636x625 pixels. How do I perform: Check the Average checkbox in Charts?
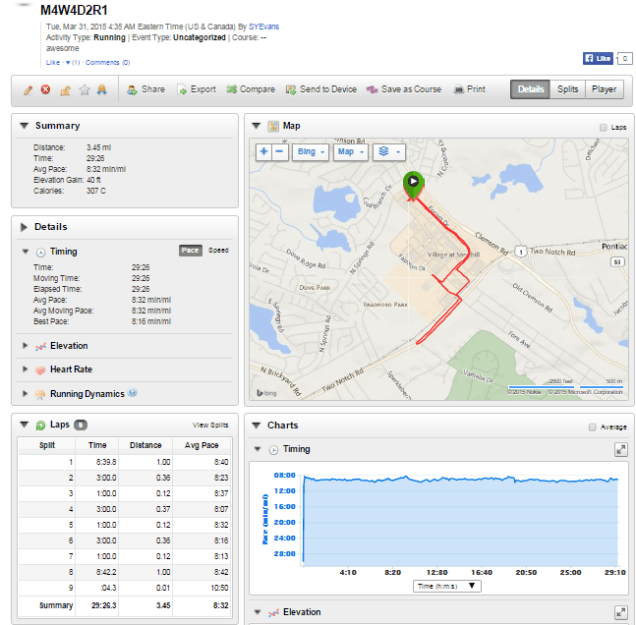[593, 427]
